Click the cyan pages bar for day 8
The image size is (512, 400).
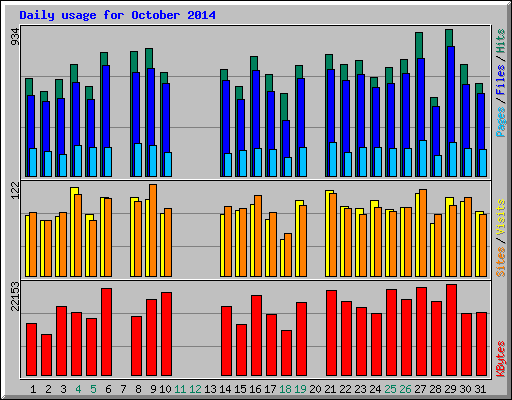pyautogui.click(x=138, y=160)
